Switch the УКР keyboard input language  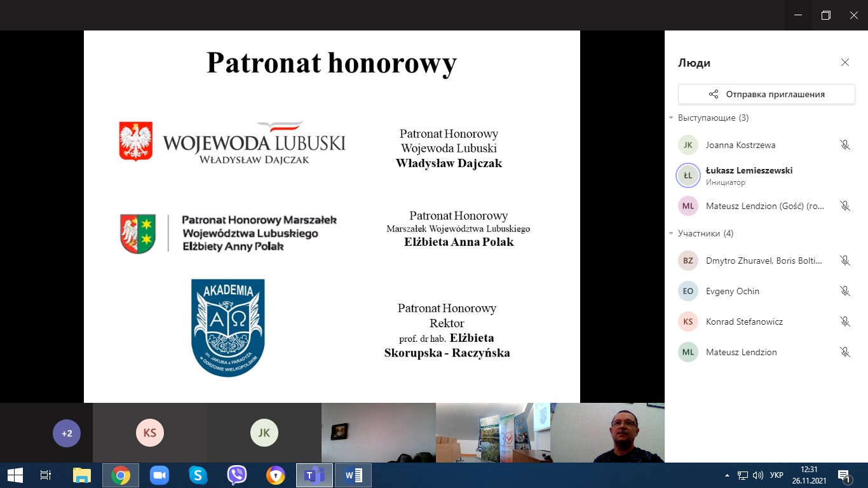[x=776, y=475]
